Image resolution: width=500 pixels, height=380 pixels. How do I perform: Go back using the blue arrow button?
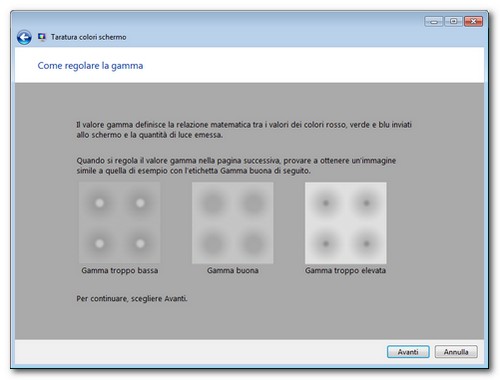click(24, 37)
